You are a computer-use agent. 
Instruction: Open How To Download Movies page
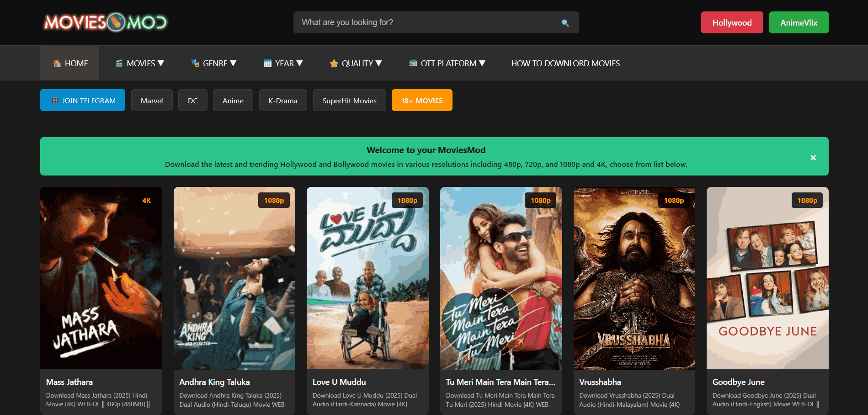(x=565, y=64)
